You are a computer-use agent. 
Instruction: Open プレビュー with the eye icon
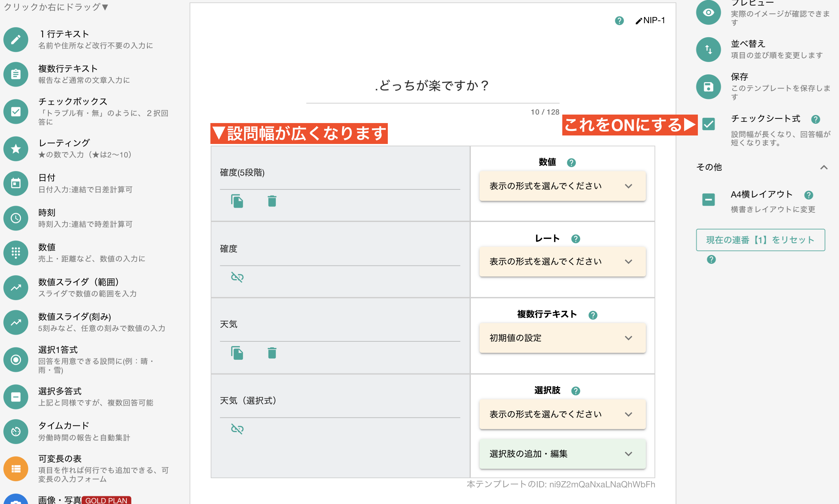click(708, 12)
